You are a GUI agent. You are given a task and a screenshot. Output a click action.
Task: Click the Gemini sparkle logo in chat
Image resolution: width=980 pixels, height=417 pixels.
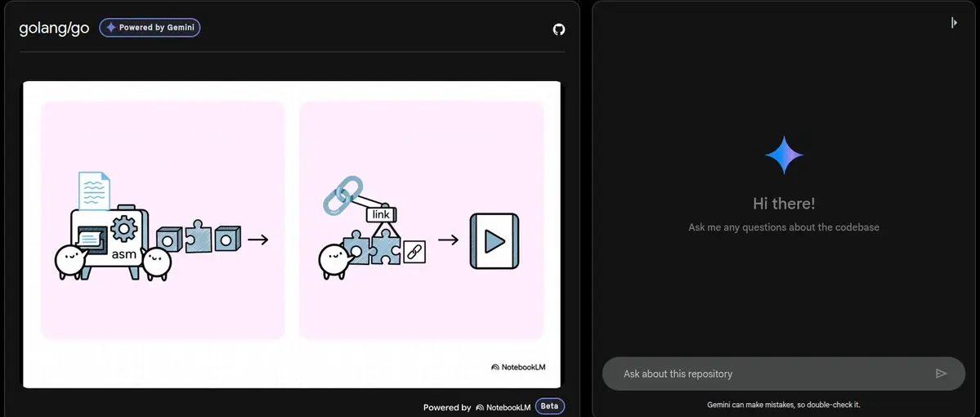tap(784, 155)
